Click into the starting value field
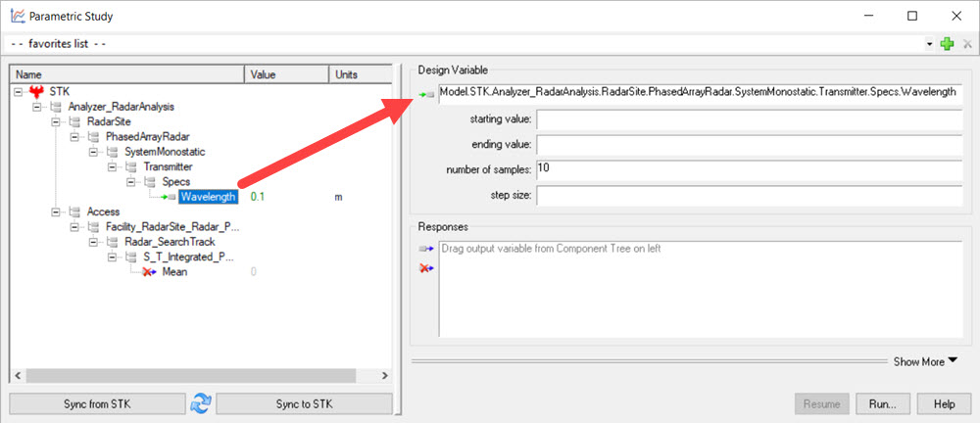This screenshot has height=423, width=980. pos(749,119)
